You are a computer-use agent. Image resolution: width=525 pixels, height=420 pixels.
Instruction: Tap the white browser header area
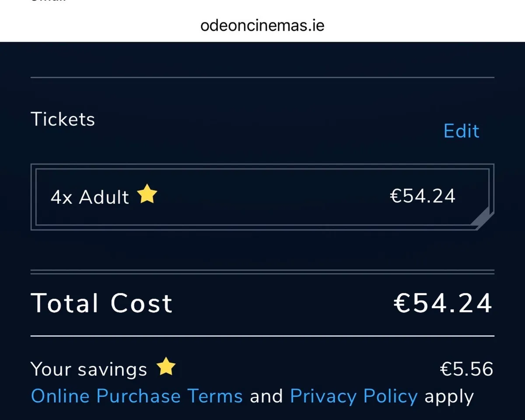(262, 13)
